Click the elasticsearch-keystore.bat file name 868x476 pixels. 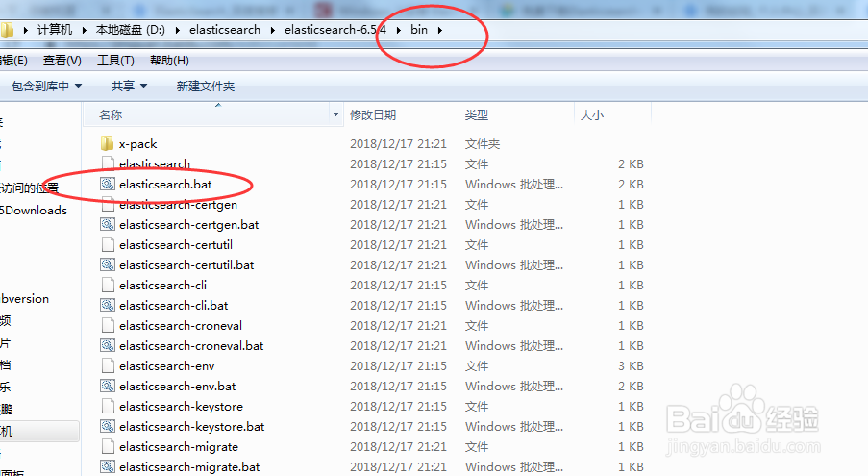pyautogui.click(x=191, y=427)
